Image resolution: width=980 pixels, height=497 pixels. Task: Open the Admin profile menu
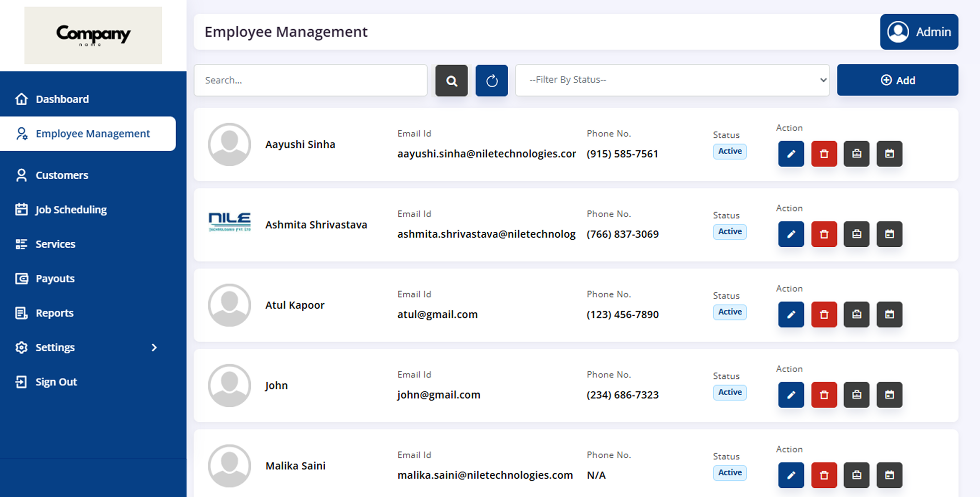[919, 32]
